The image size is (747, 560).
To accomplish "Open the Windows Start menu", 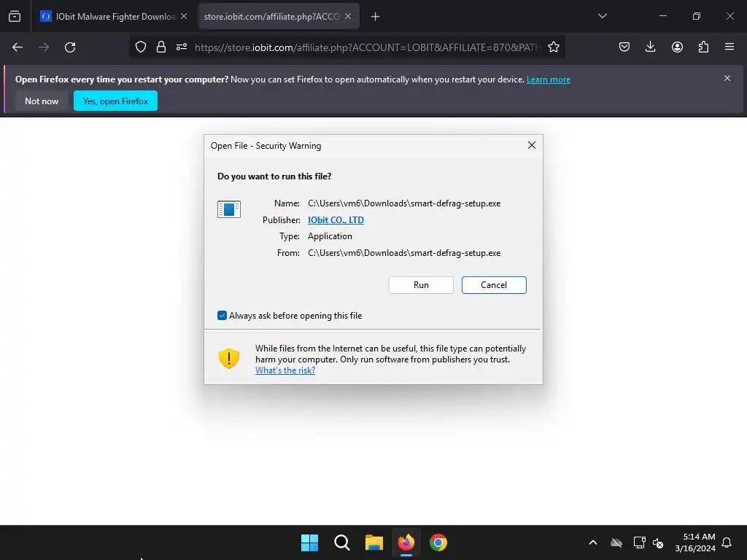I will [x=309, y=542].
